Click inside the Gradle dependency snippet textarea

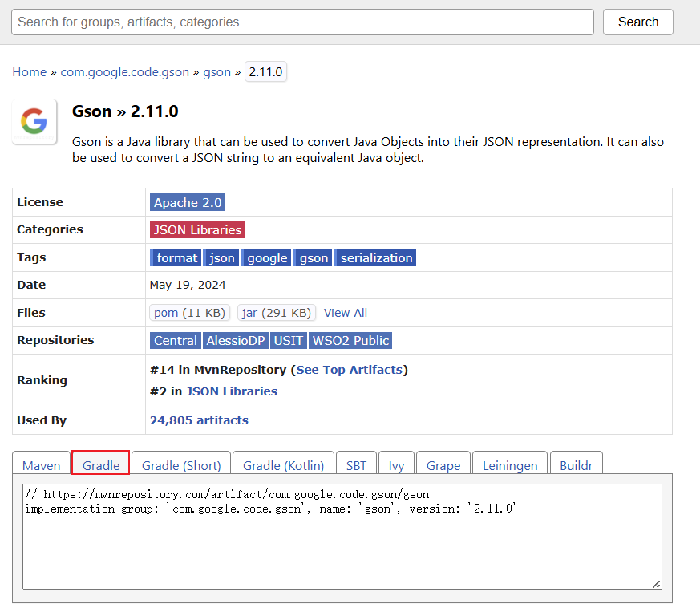(342, 537)
